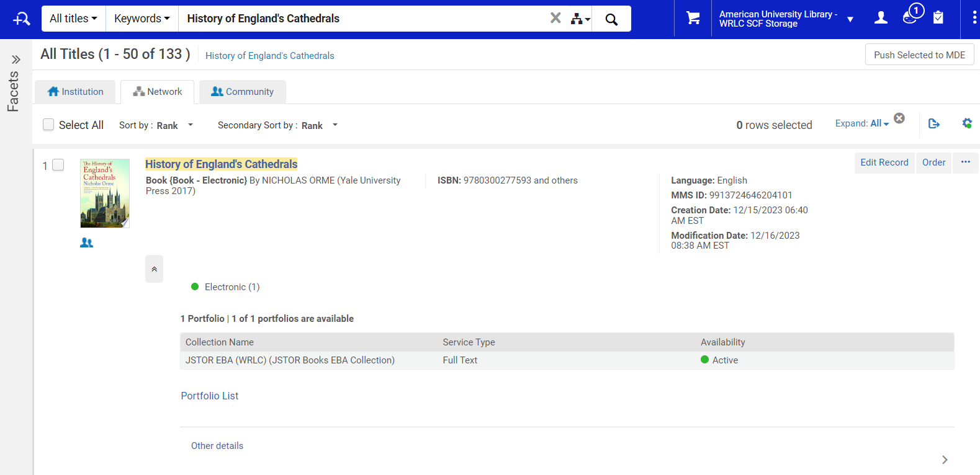Image resolution: width=980 pixels, height=475 pixels.
Task: Remove the Expand All setting
Action: pyautogui.click(x=899, y=118)
